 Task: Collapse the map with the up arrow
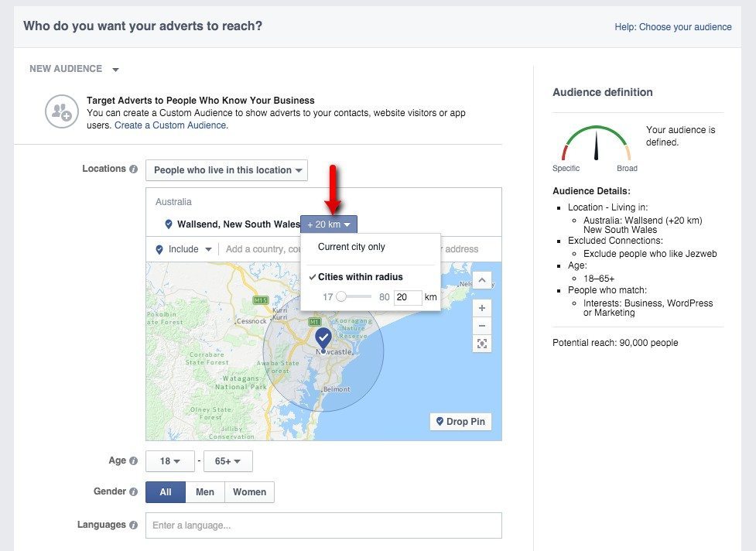(482, 280)
